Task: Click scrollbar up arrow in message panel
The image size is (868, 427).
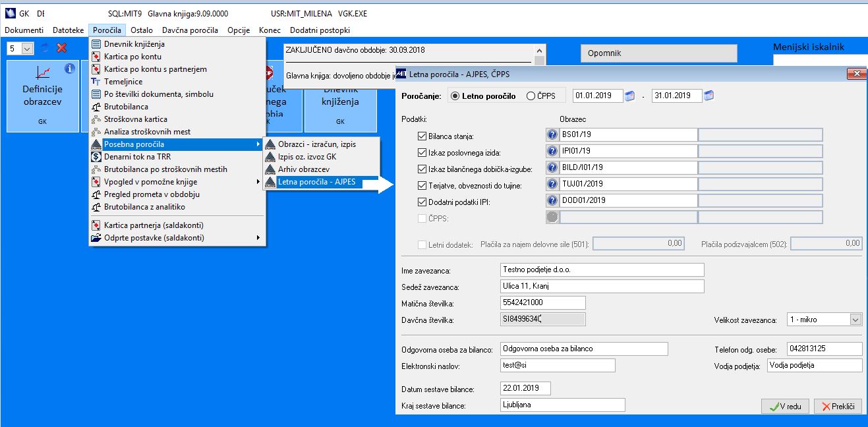Action: pyautogui.click(x=540, y=51)
